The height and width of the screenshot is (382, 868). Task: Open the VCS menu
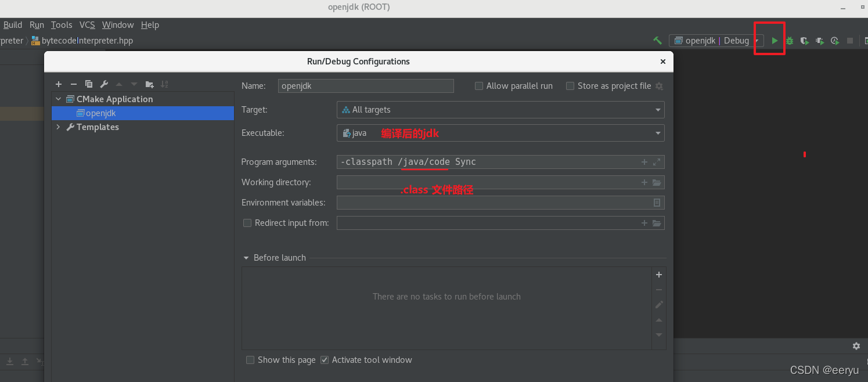tap(87, 25)
